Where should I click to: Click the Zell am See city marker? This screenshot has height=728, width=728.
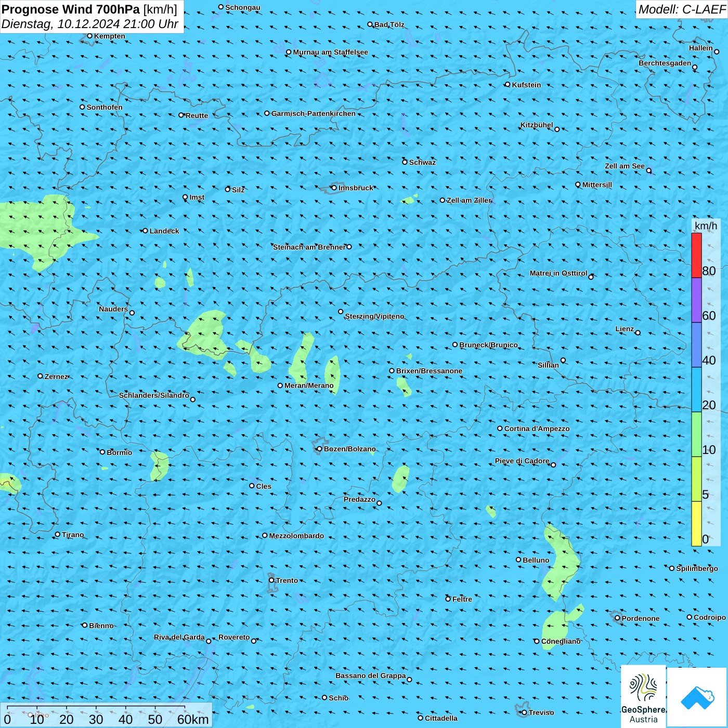pos(649,171)
